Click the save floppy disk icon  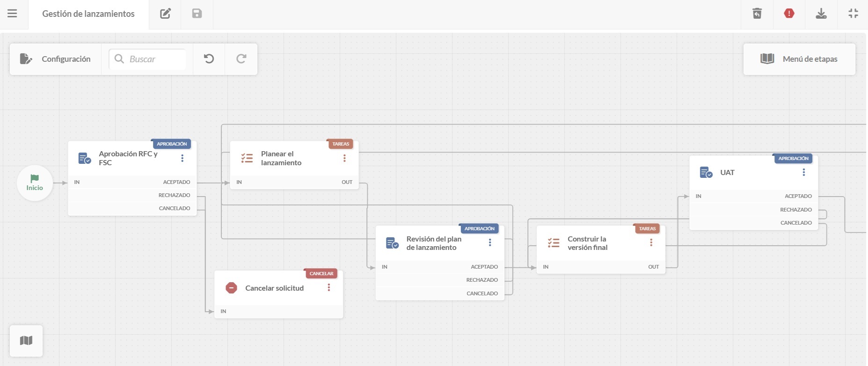pos(197,14)
